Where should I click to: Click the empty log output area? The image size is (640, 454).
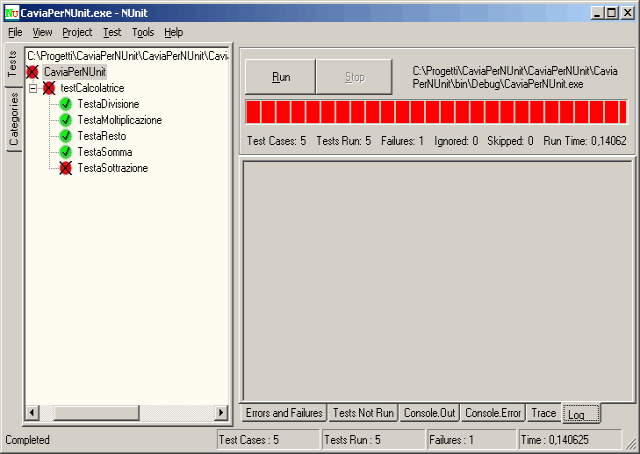point(438,281)
